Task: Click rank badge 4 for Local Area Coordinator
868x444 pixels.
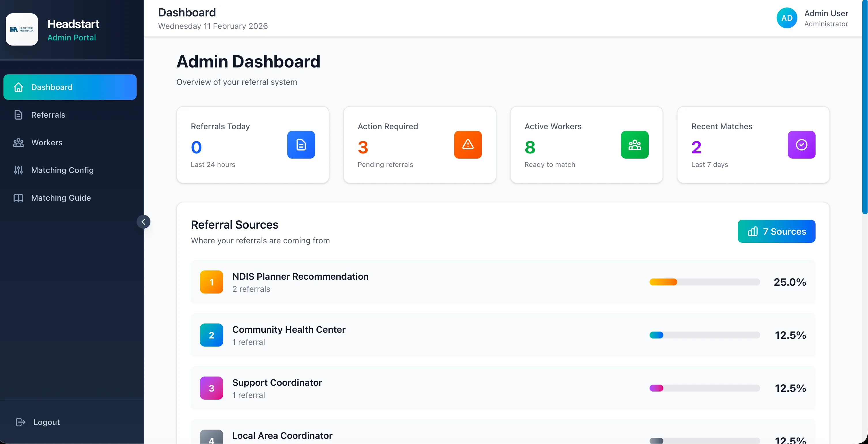Action: [211, 437]
